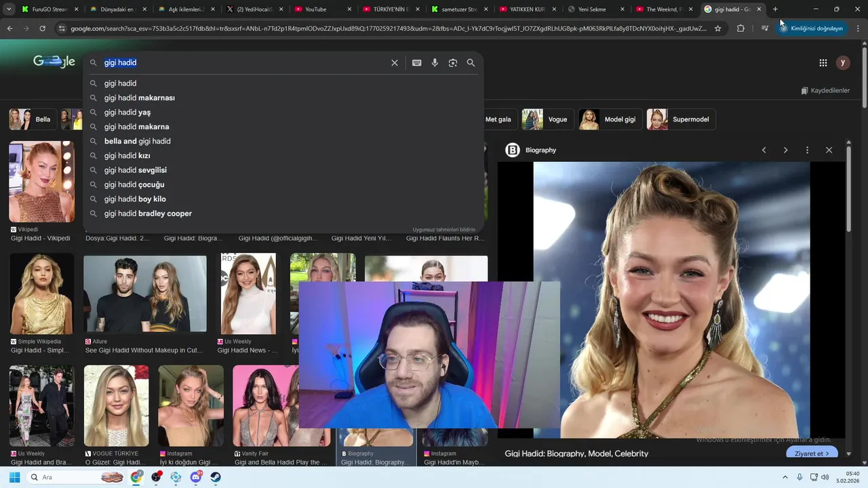Select suggestion 'gigi hadid makarnası'
868x488 pixels.
[283, 98]
